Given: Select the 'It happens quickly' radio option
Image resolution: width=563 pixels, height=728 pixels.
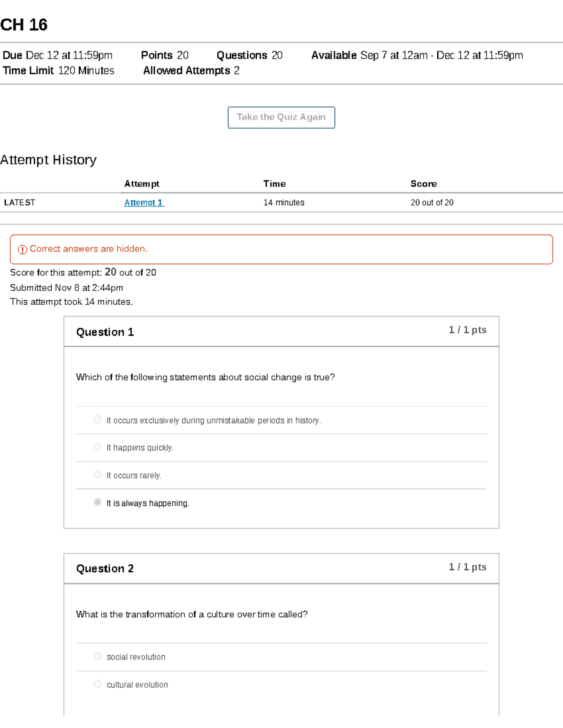Looking at the screenshot, I should pyautogui.click(x=98, y=447).
